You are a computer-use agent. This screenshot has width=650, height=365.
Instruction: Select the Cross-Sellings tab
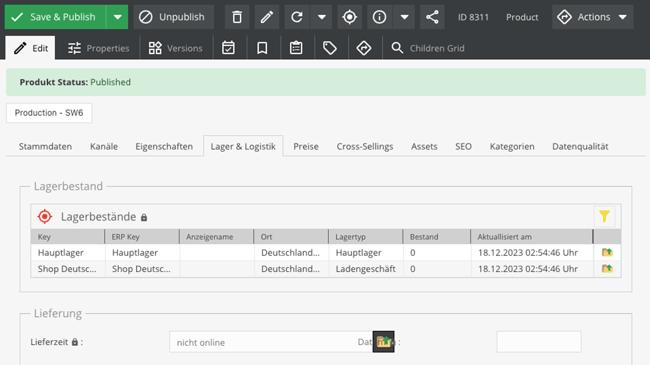click(365, 146)
